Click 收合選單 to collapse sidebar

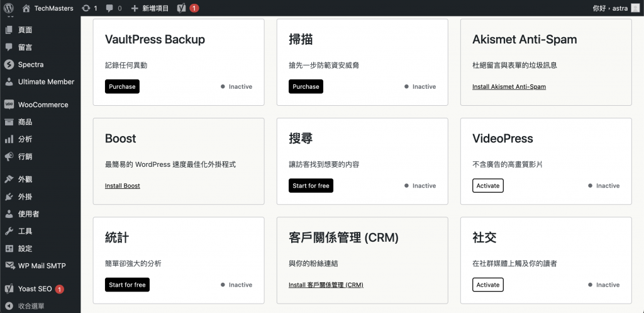[31, 306]
